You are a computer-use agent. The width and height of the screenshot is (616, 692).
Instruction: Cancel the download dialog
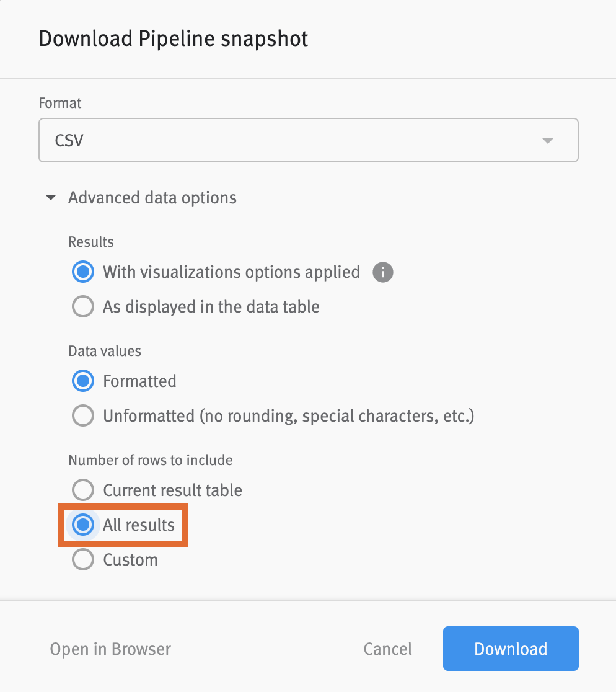[x=387, y=648]
